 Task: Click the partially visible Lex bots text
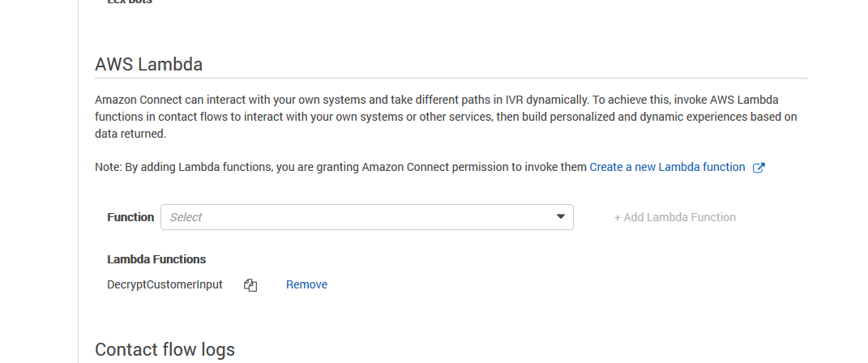pyautogui.click(x=130, y=2)
